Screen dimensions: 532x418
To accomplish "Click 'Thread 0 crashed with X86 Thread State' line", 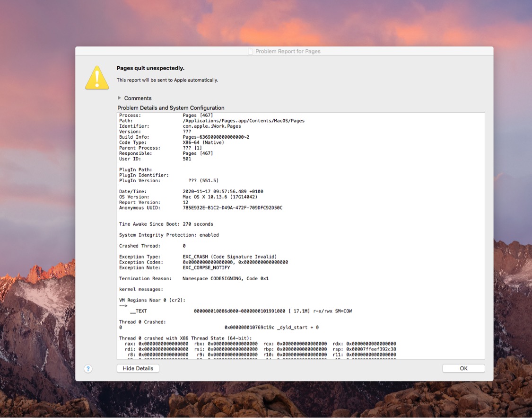I will point(185,338).
